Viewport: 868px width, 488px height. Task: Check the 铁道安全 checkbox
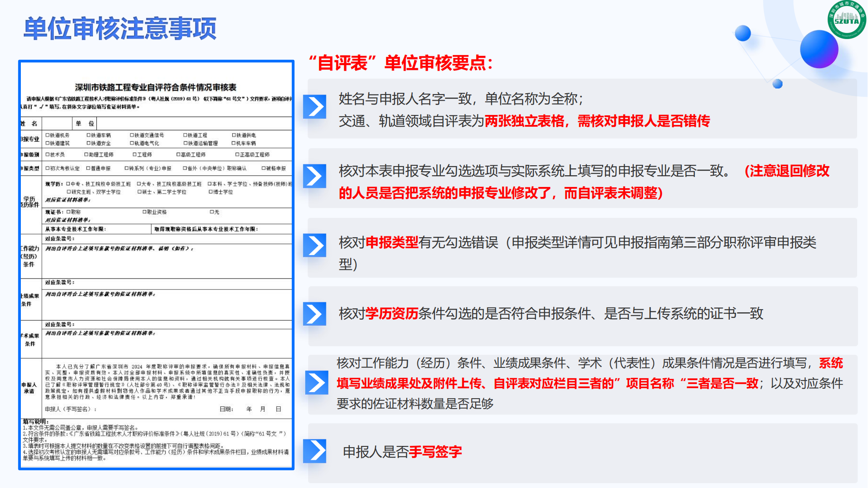[x=89, y=143]
